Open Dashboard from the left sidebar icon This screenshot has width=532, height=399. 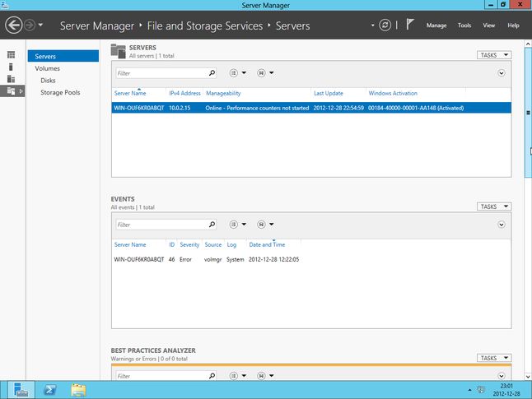pyautogui.click(x=11, y=54)
